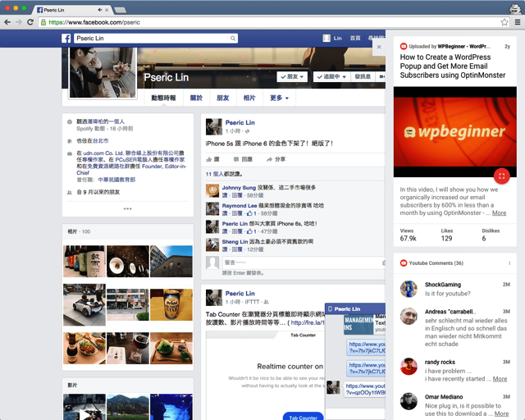
Task: Select the About (關於) tab
Action: pyautogui.click(x=196, y=98)
